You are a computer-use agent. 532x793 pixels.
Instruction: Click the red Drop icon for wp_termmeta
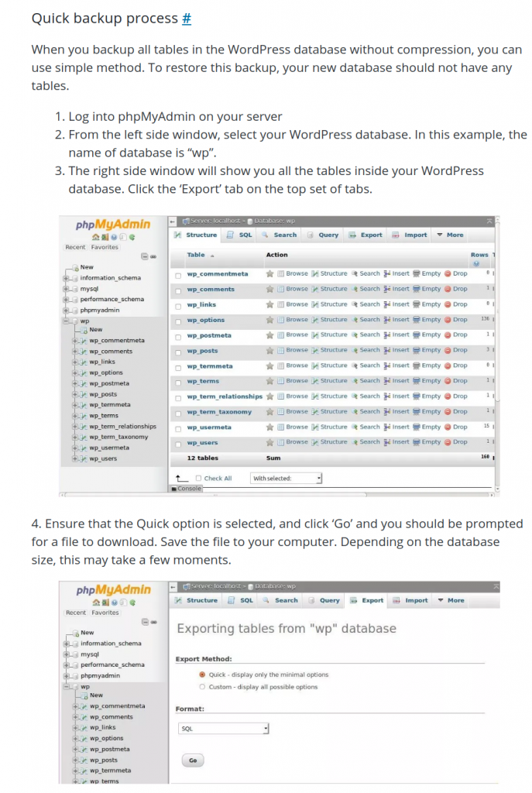pos(448,366)
